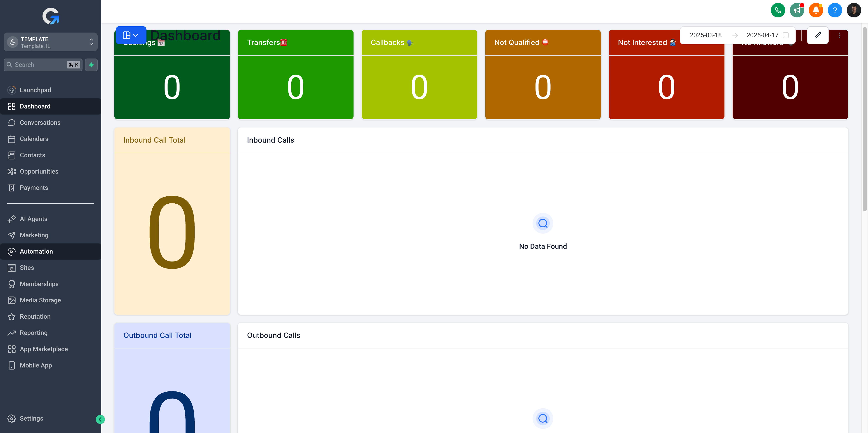Click the Inbound Calls panel title
Image resolution: width=868 pixels, height=433 pixels.
tap(271, 140)
